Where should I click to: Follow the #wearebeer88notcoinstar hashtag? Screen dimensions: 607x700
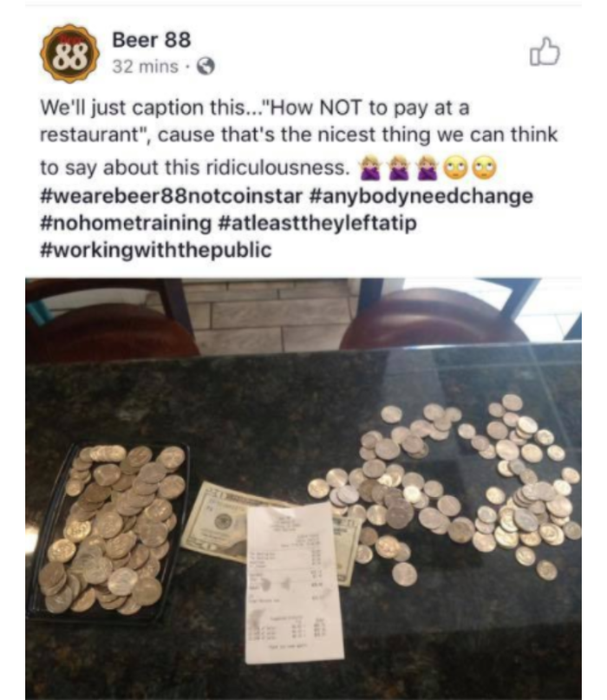[x=172, y=195]
